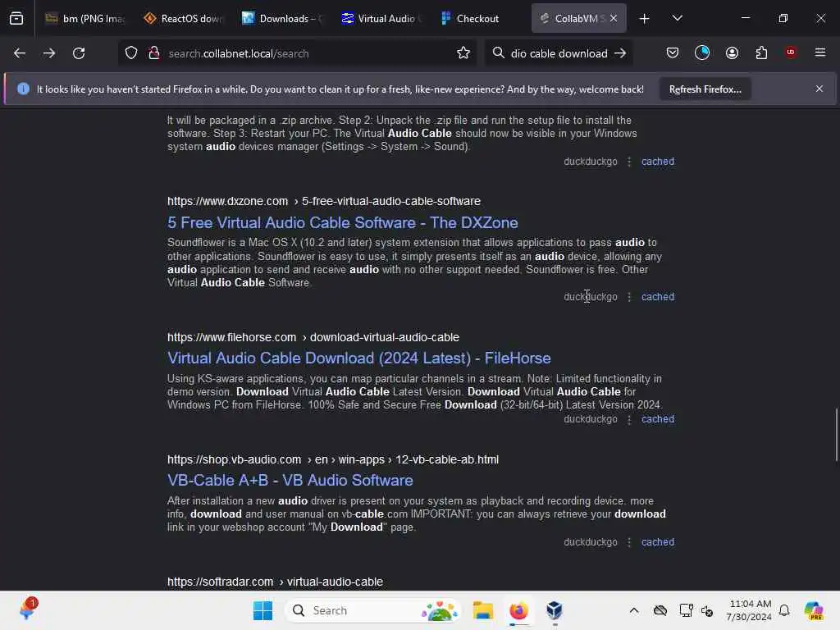The width and height of the screenshot is (840, 630).
Task: Open the clock showing 11:04 AM
Action: click(749, 610)
